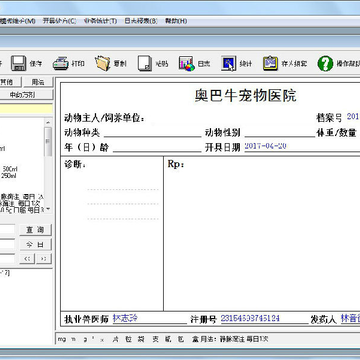Open the menu ending with (T)
Image resolution: width=360 pixels, height=360 pixels.
click(x=100, y=21)
